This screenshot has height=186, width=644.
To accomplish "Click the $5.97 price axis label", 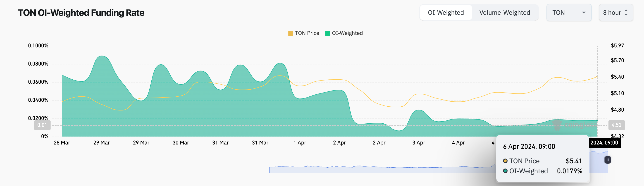I will (617, 46).
